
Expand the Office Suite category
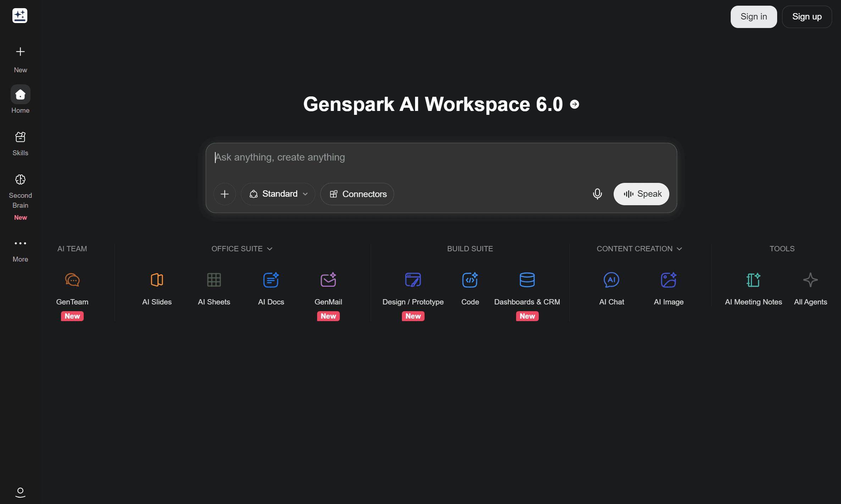pos(242,249)
